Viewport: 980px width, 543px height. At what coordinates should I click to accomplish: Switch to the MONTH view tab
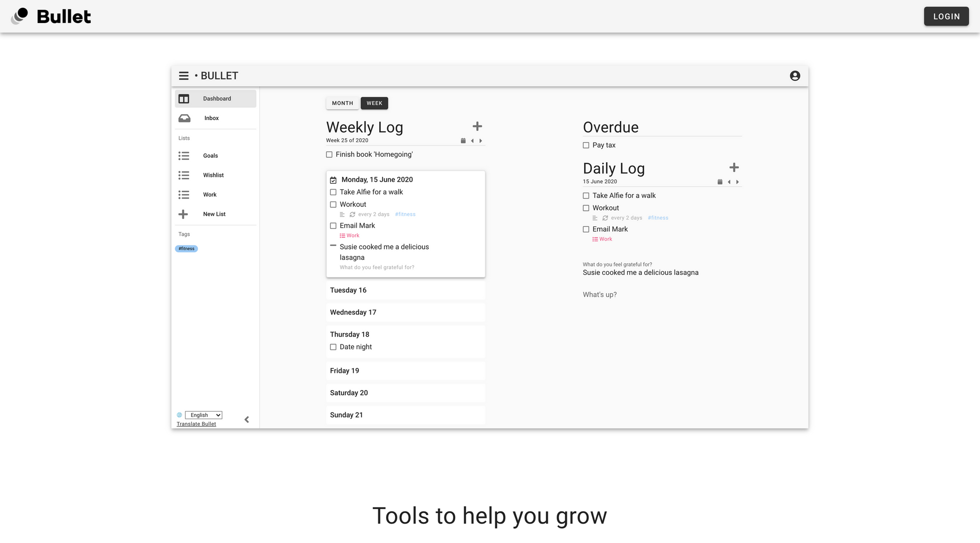343,103
